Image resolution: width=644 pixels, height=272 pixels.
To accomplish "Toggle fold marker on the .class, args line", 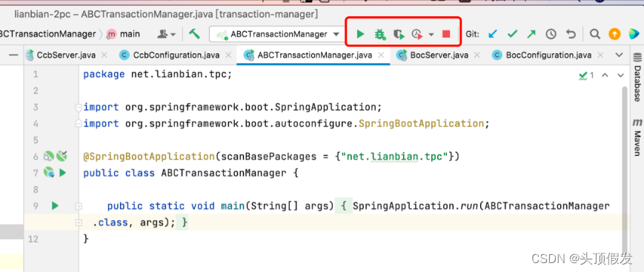I will (x=78, y=222).
